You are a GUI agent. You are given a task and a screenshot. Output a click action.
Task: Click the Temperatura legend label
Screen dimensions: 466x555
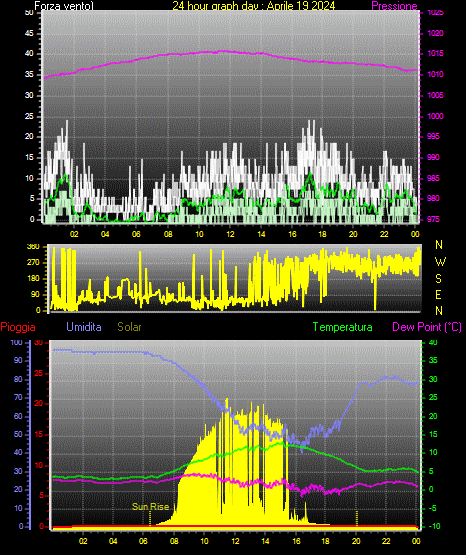tap(343, 327)
